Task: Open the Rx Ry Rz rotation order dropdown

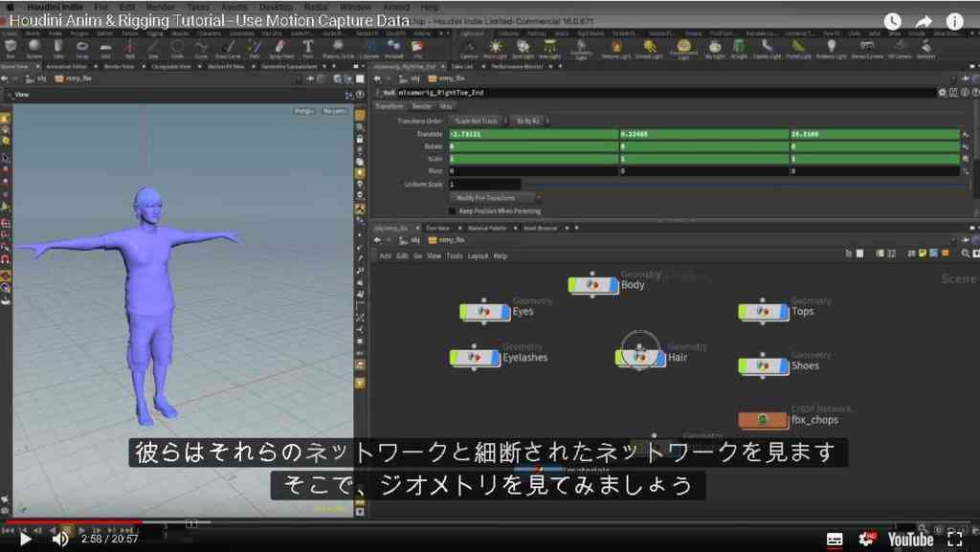Action: (530, 121)
